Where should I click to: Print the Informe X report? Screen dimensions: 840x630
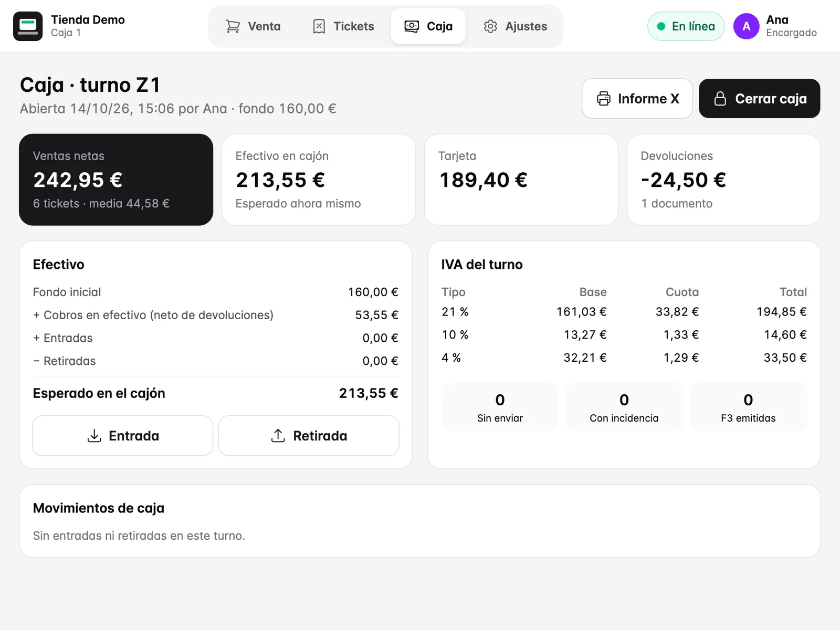coord(637,99)
